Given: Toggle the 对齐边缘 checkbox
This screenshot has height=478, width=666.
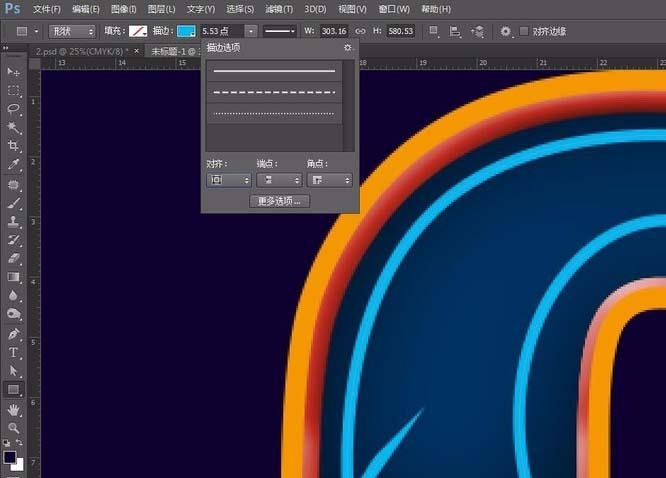Looking at the screenshot, I should click(524, 32).
